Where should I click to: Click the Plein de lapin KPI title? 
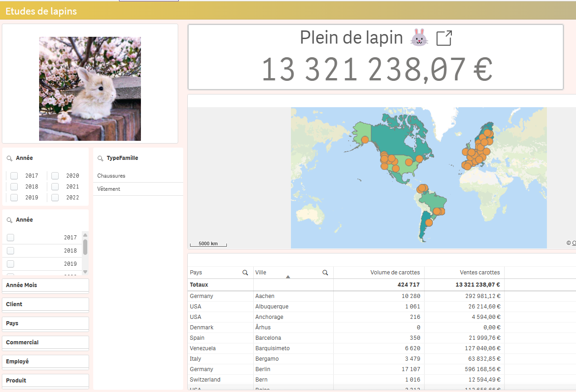[x=351, y=38]
